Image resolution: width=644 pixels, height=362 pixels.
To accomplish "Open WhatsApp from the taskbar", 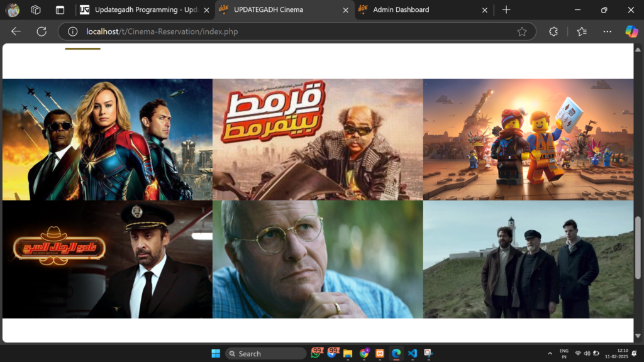I will (x=316, y=353).
